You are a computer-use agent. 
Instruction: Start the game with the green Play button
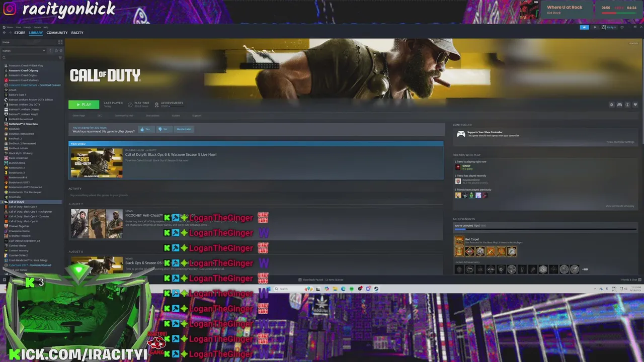84,105
